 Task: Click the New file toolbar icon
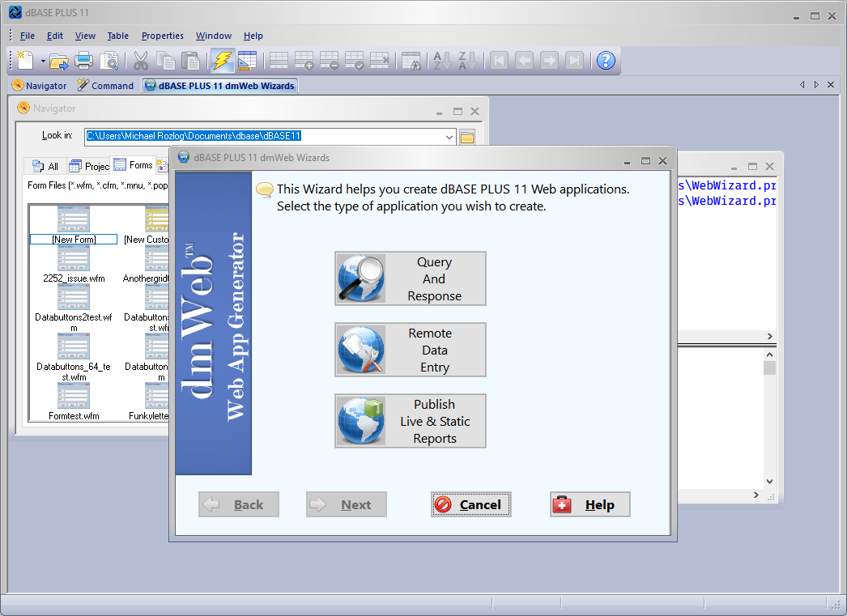(25, 61)
